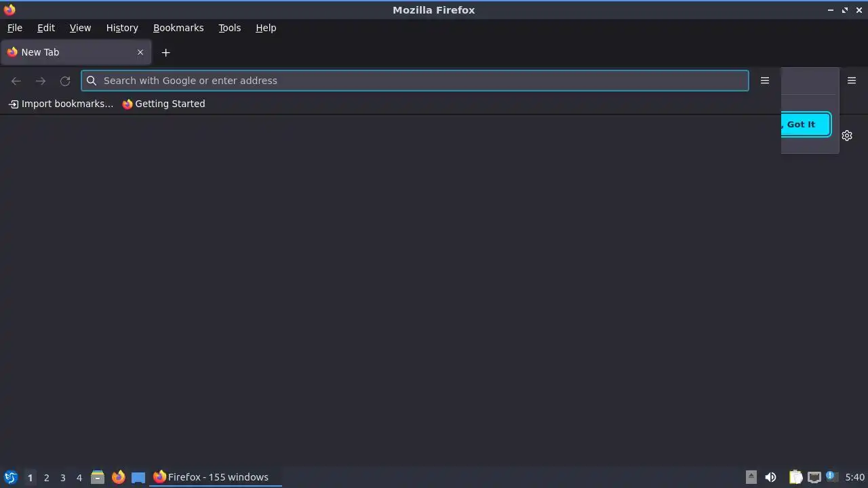
Task: Open the File menu
Action: click(15, 28)
